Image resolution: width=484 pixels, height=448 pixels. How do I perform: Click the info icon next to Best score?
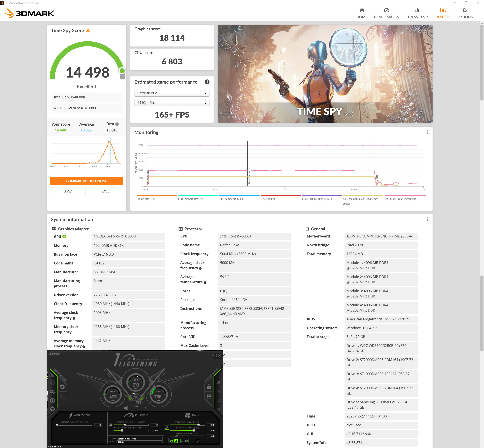[x=117, y=124]
